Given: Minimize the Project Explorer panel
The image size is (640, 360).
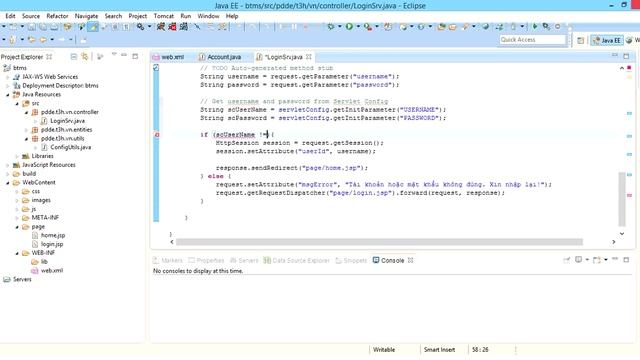Looking at the screenshot, I should click(124, 55).
